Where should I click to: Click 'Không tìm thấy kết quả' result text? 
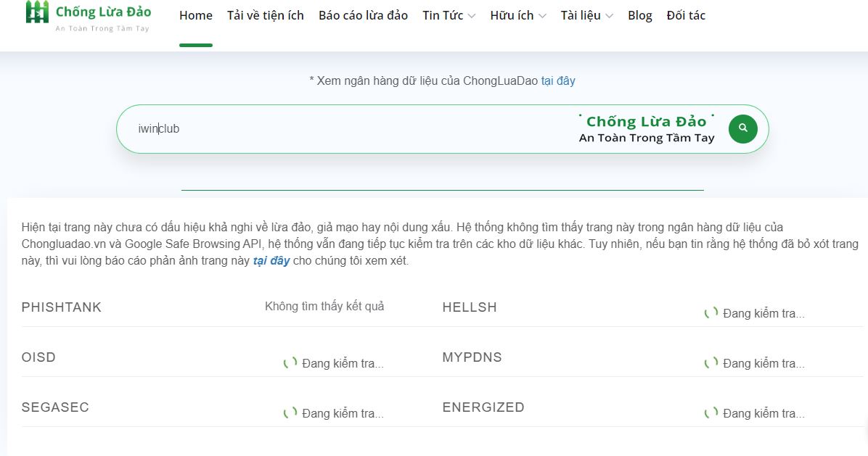coord(324,306)
